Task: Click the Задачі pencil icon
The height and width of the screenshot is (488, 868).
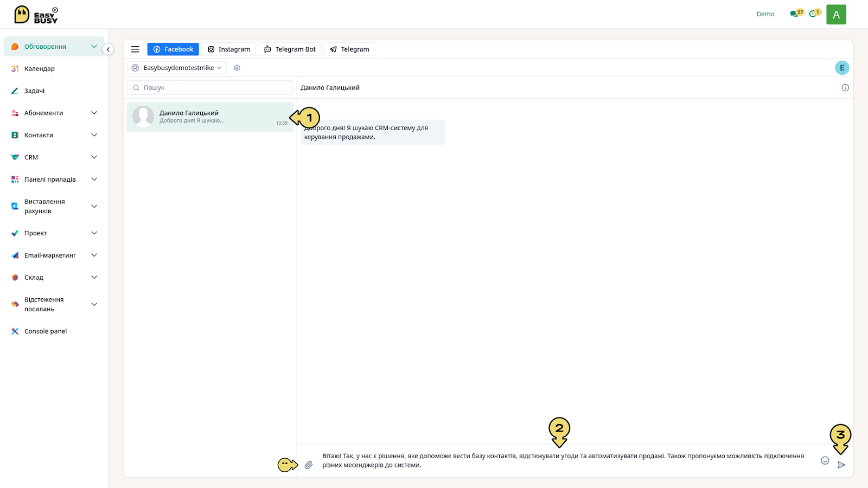Action: [15, 91]
